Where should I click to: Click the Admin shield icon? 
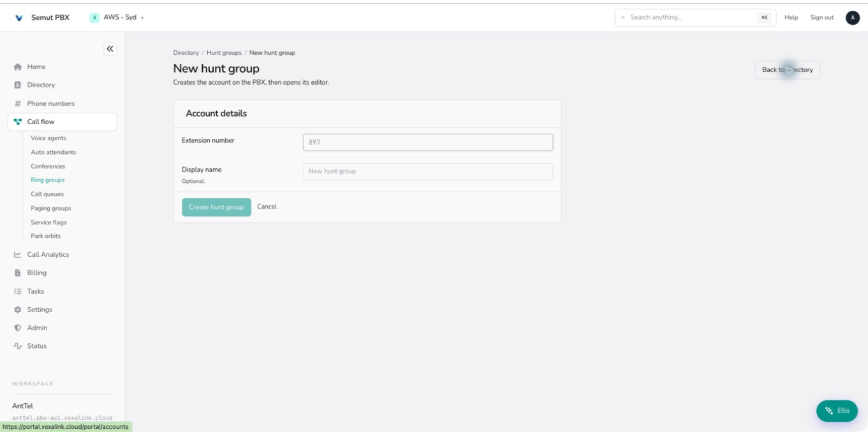click(18, 328)
